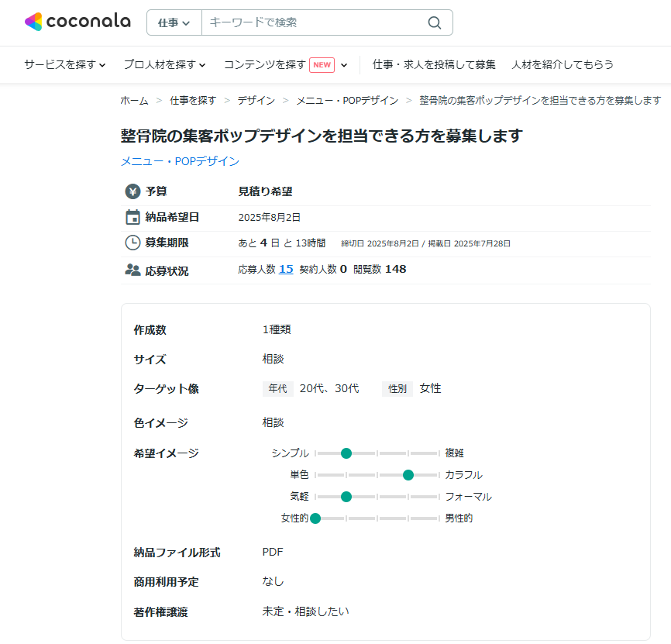
Task: Click the magnifying glass search icon
Action: click(435, 22)
